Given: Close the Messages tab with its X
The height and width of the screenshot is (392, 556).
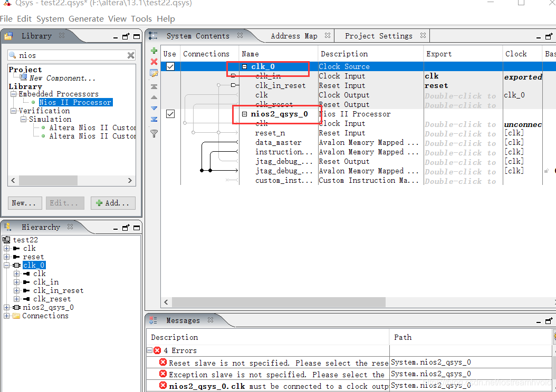Looking at the screenshot, I should (x=210, y=320).
